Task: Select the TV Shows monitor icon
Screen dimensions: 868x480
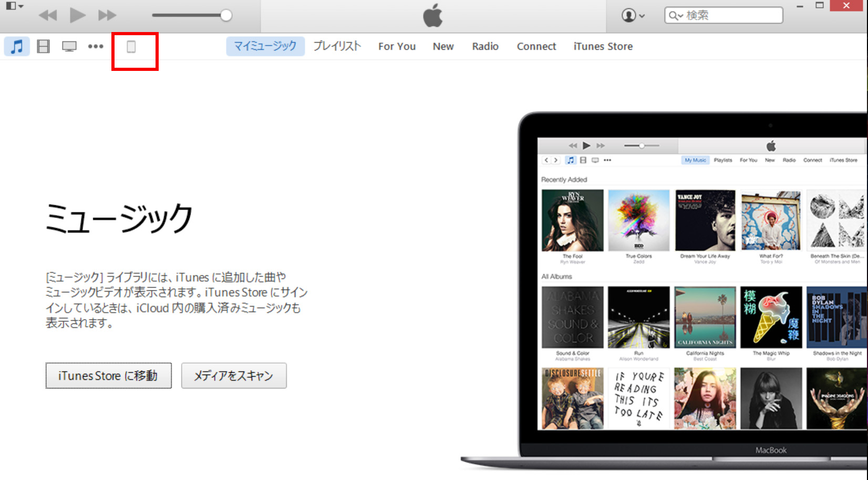Action: pos(69,47)
